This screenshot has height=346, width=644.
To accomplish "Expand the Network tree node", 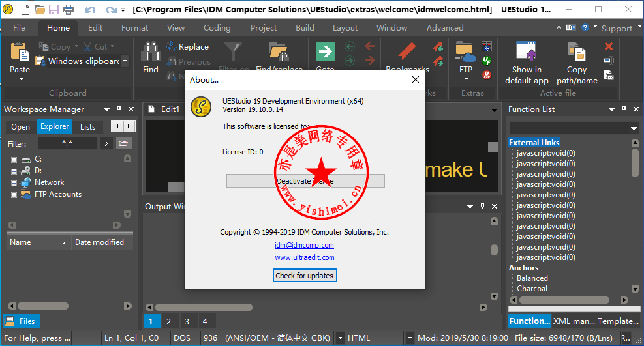I will (x=14, y=183).
